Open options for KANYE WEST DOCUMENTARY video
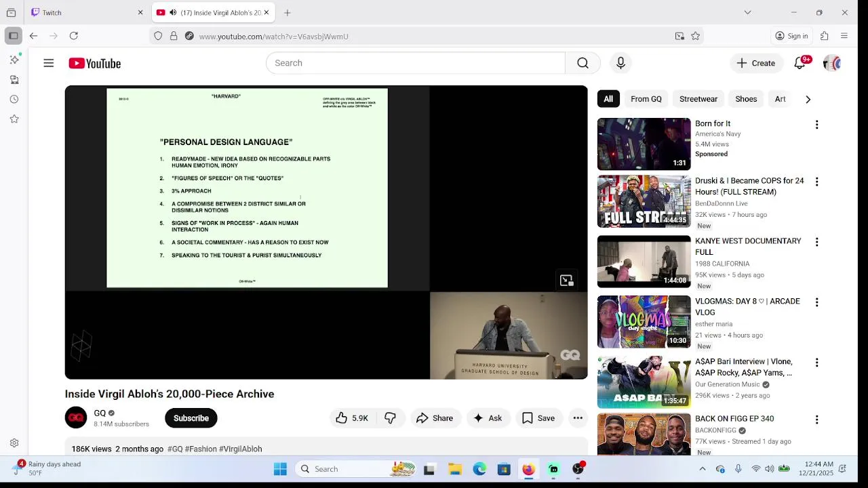 point(816,242)
